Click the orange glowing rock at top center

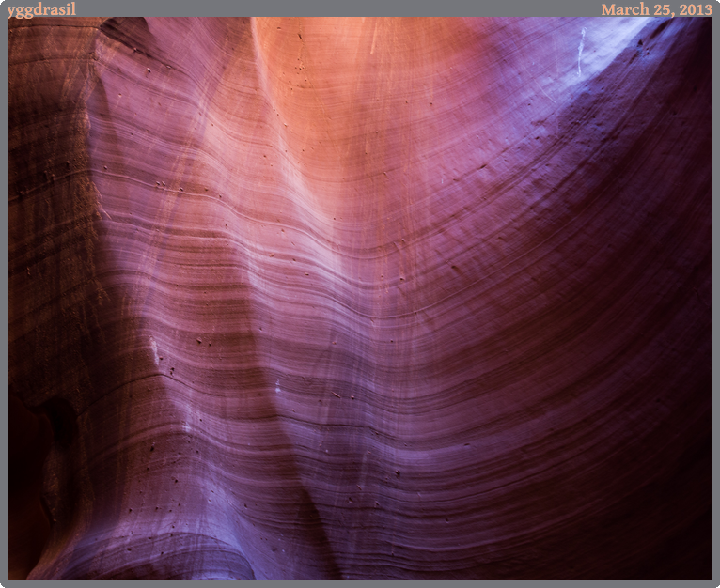(310, 56)
